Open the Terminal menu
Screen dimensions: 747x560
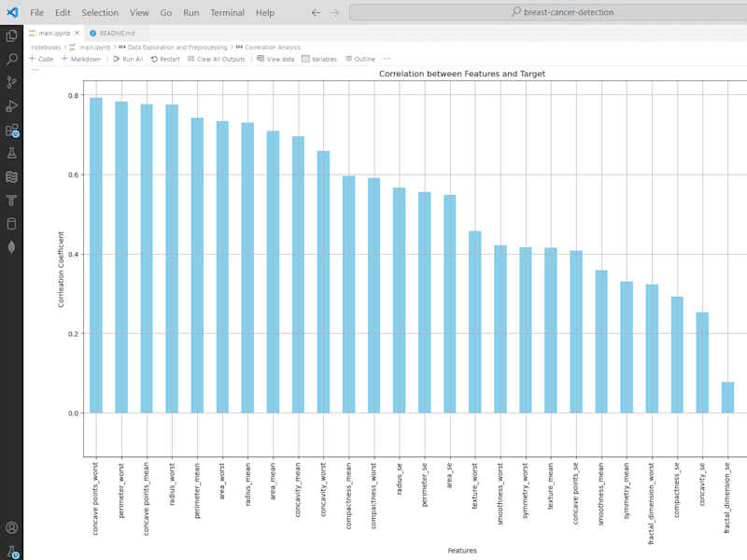click(227, 12)
